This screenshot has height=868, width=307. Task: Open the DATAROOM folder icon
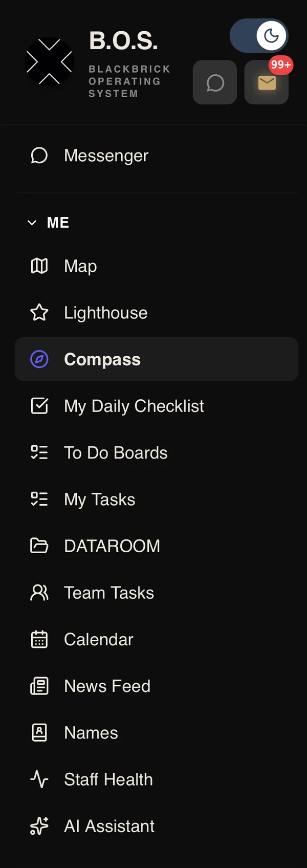[39, 546]
